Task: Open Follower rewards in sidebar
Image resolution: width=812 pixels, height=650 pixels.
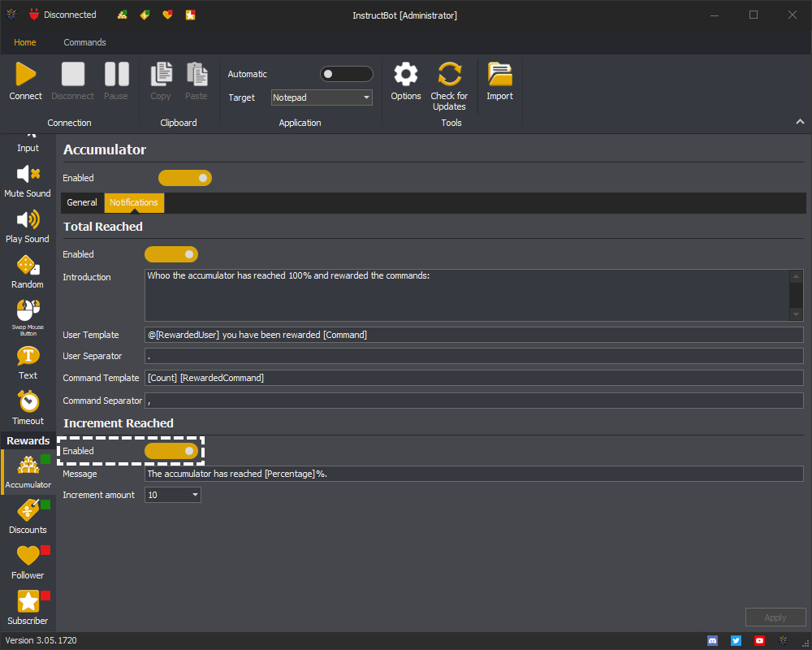Action: click(x=28, y=563)
